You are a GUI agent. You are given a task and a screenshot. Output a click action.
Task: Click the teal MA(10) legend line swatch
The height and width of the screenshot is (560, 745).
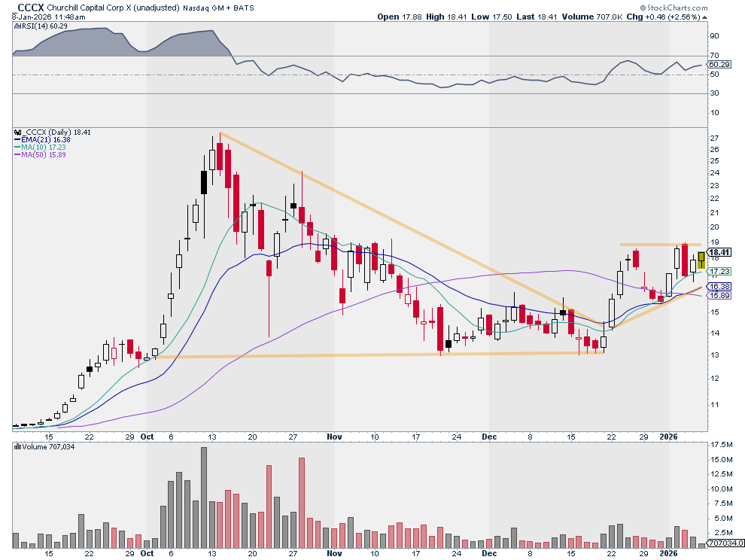[17, 148]
